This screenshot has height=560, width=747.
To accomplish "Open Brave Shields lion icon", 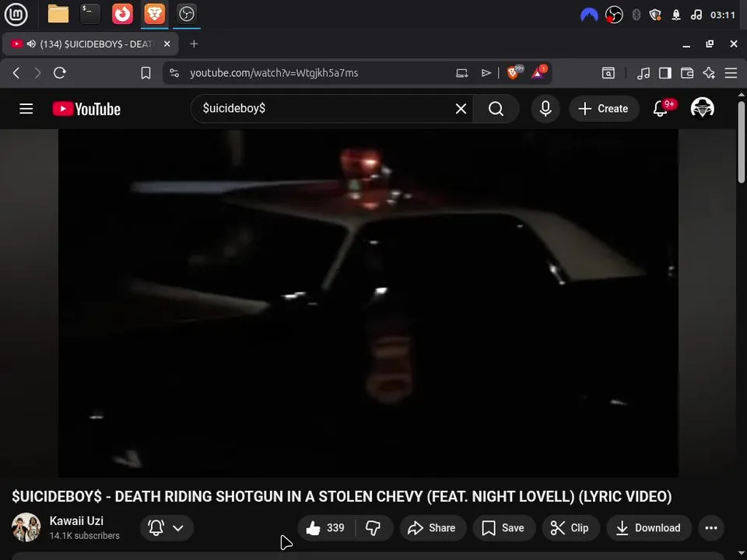I will click(x=514, y=73).
